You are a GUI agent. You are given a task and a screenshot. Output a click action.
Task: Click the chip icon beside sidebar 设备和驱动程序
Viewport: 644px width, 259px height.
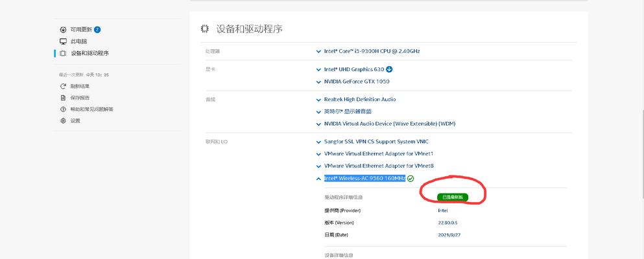coord(63,53)
